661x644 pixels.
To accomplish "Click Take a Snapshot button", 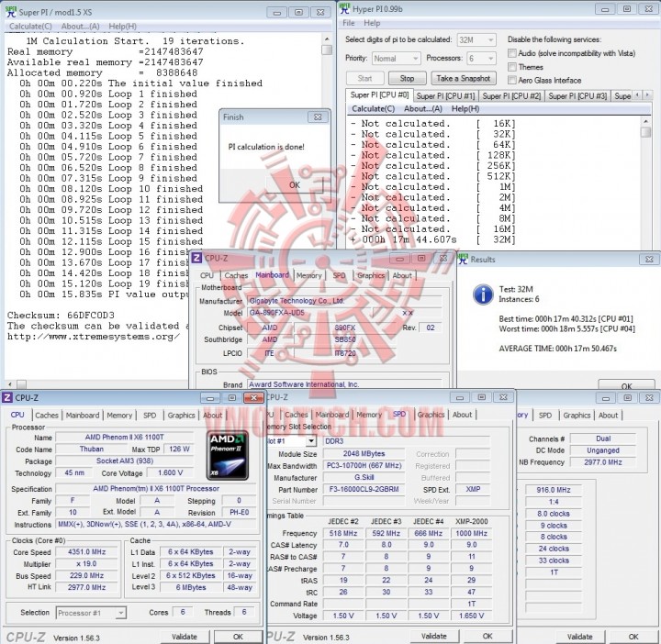I will 464,78.
